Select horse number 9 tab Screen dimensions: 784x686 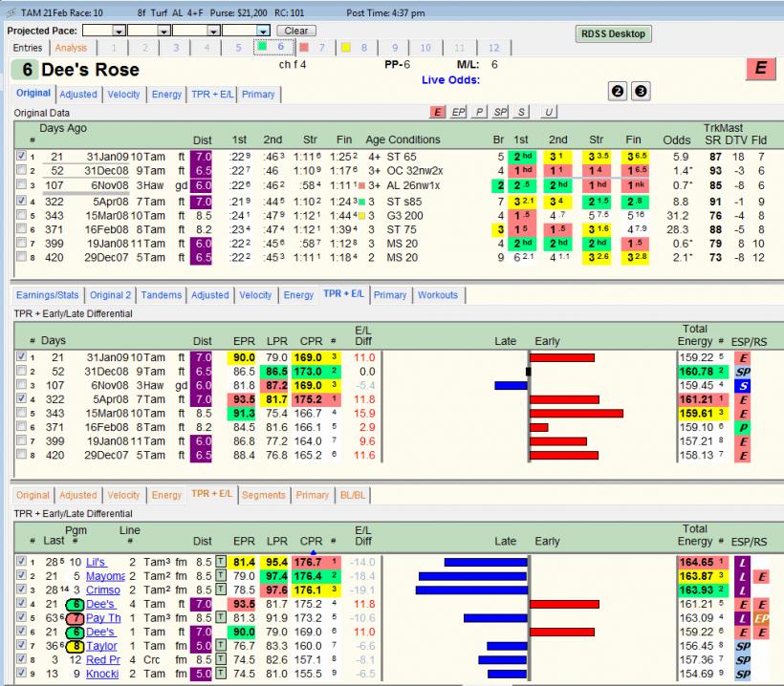tap(395, 48)
